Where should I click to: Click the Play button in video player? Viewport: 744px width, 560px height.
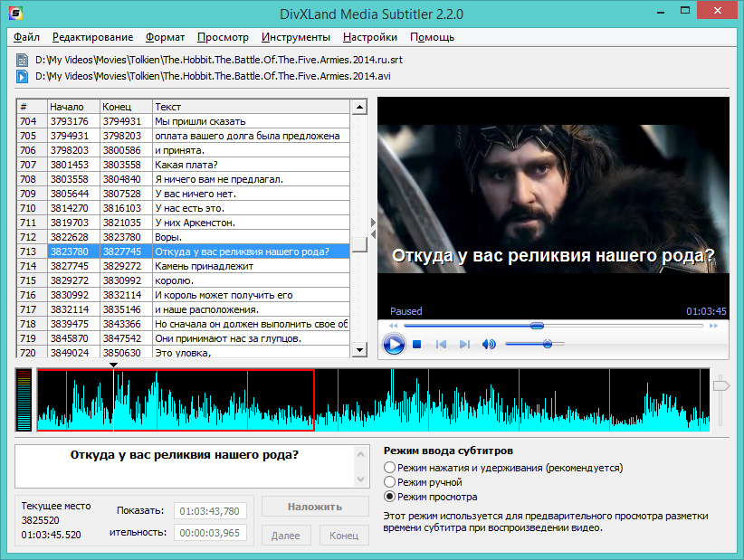tap(393, 345)
